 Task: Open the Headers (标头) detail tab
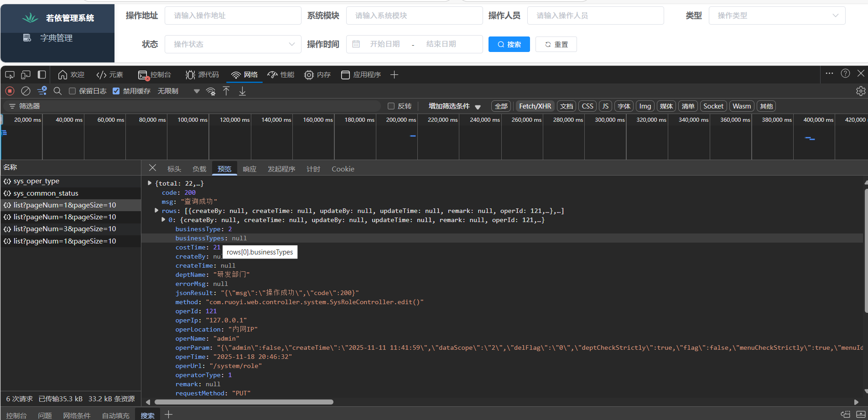click(174, 169)
